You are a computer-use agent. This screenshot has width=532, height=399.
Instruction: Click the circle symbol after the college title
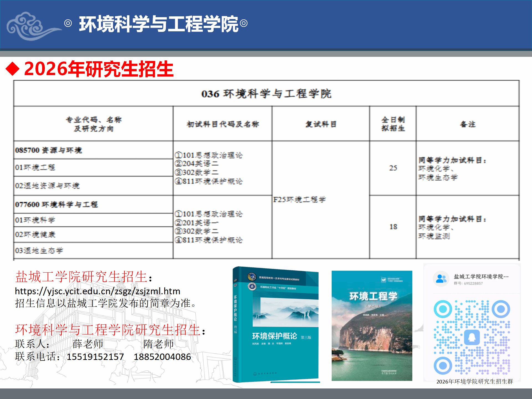coord(244,23)
